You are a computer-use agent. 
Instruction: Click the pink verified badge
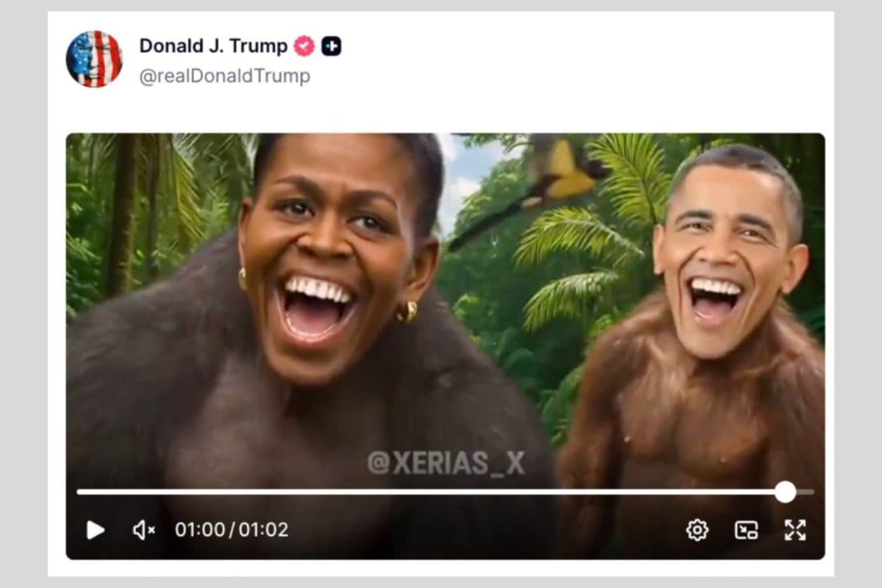point(304,46)
